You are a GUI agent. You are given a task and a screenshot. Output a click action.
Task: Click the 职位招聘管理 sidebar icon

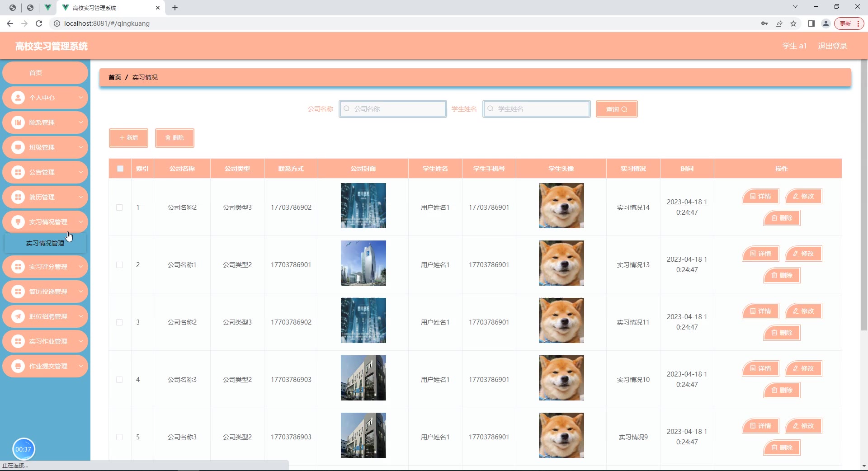pos(18,316)
